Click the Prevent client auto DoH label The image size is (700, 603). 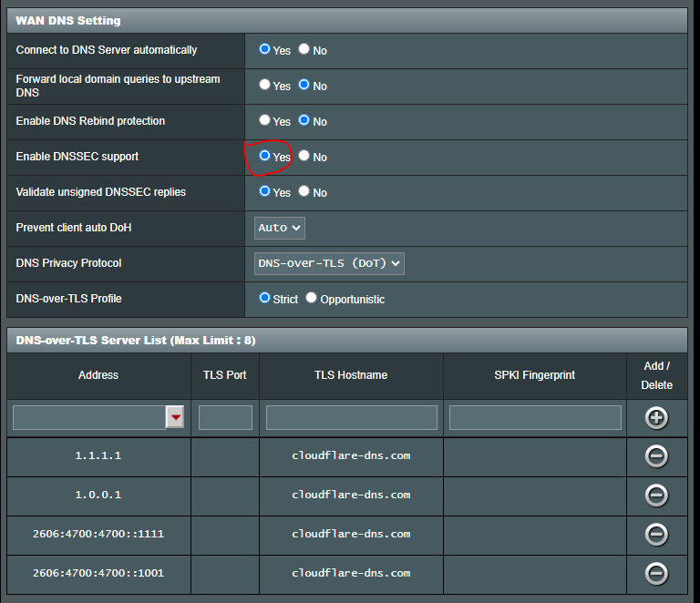point(74,228)
